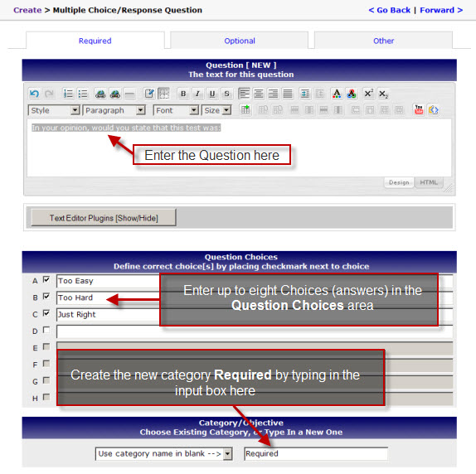476x474 pixels.
Task: Toggle bold formatting
Action: (x=183, y=94)
